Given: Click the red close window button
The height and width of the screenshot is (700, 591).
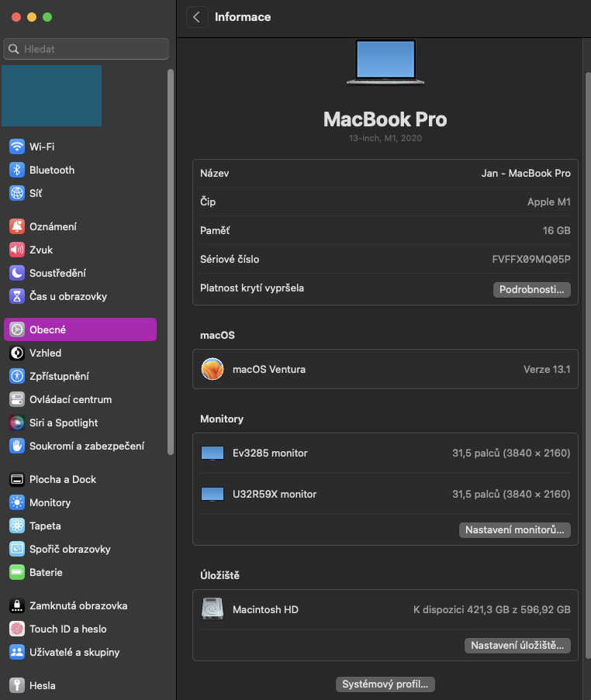Looking at the screenshot, I should (16, 17).
